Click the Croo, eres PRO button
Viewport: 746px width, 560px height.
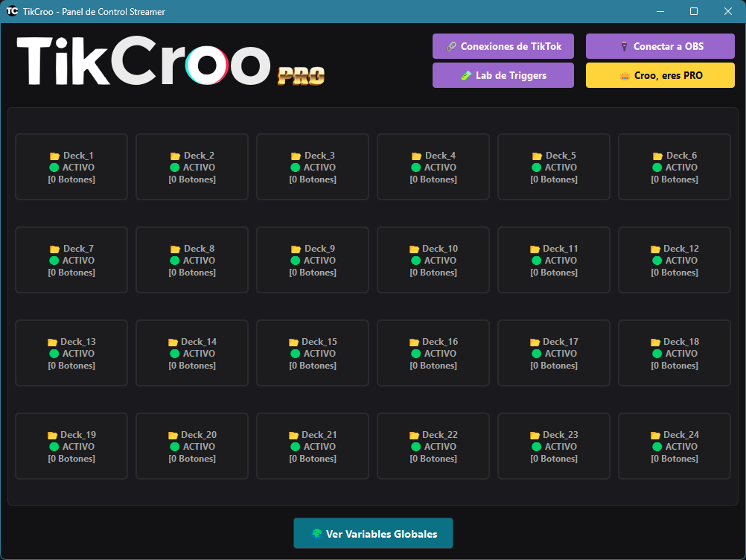660,75
